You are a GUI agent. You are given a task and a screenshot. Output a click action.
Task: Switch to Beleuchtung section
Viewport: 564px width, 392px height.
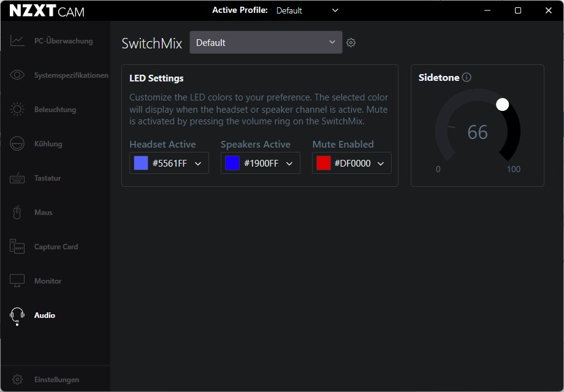[55, 109]
